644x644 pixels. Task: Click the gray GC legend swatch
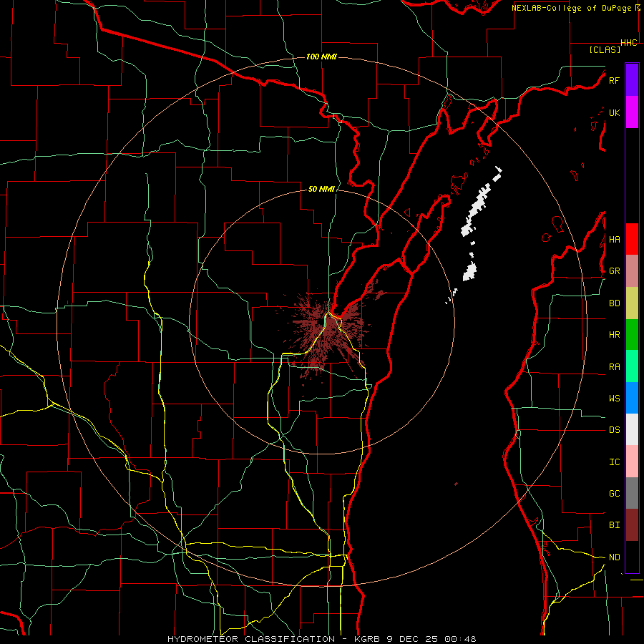[x=632, y=493]
